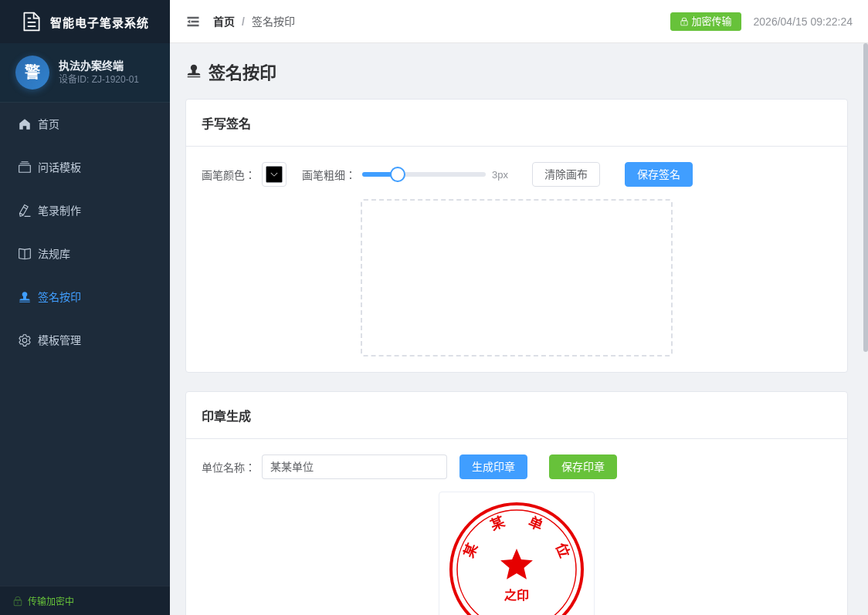Click the timestamp 2026/04/15 09:22:24
This screenshot has width=868, height=615.
pyautogui.click(x=802, y=22)
